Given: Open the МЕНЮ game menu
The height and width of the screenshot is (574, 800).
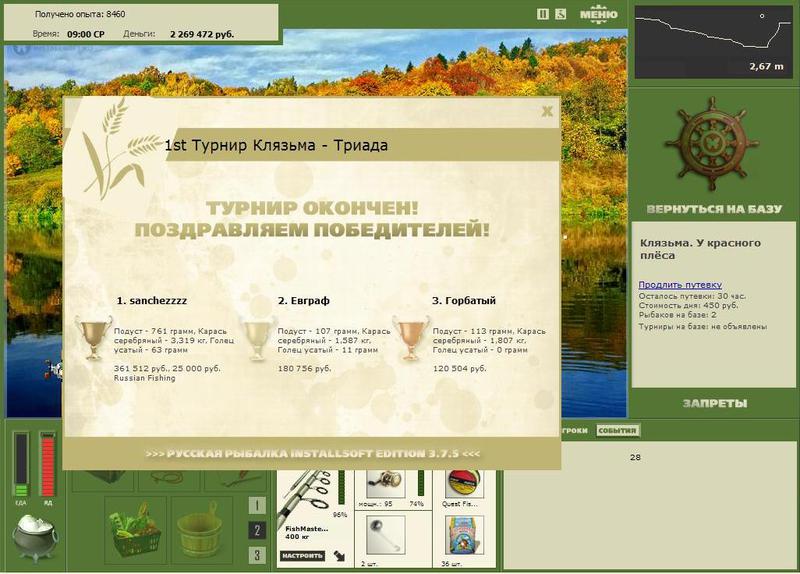Looking at the screenshot, I should pos(598,14).
